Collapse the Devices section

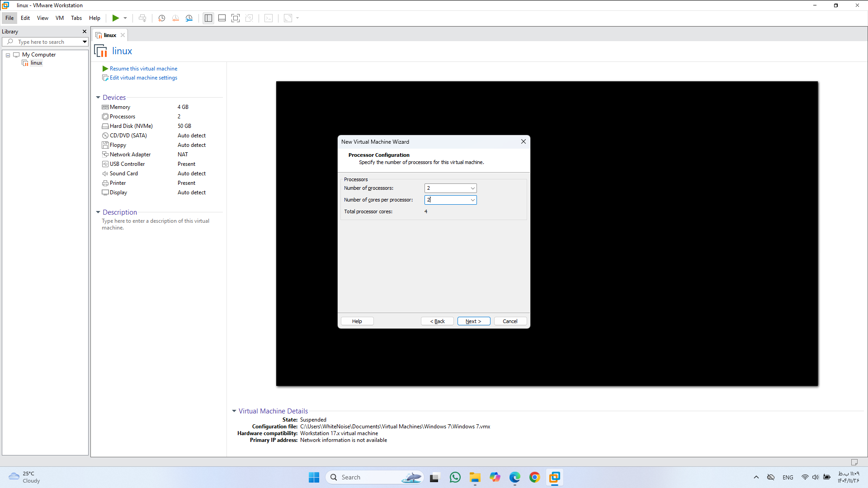coord(98,98)
